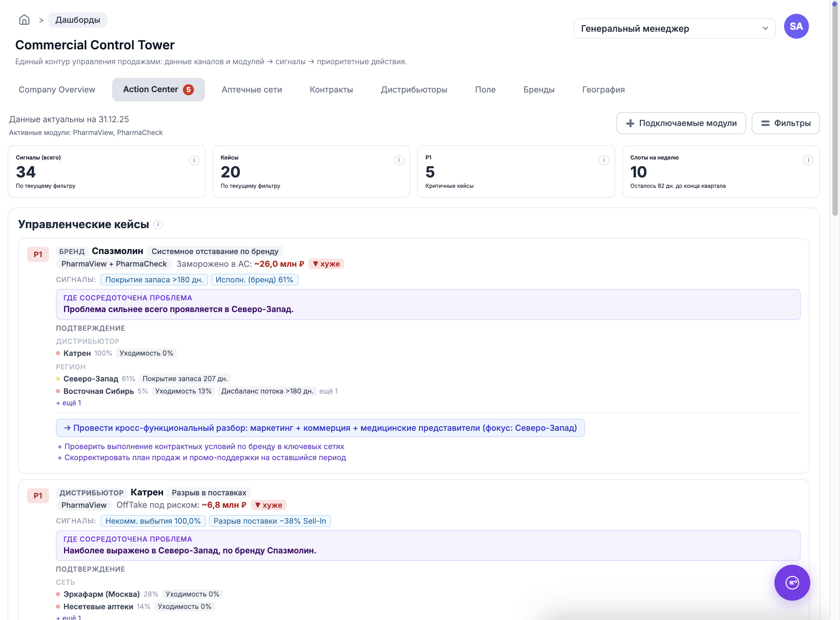The height and width of the screenshot is (620, 840).
Task: Expand '+ ещё 1' under Регион list
Action: [69, 403]
